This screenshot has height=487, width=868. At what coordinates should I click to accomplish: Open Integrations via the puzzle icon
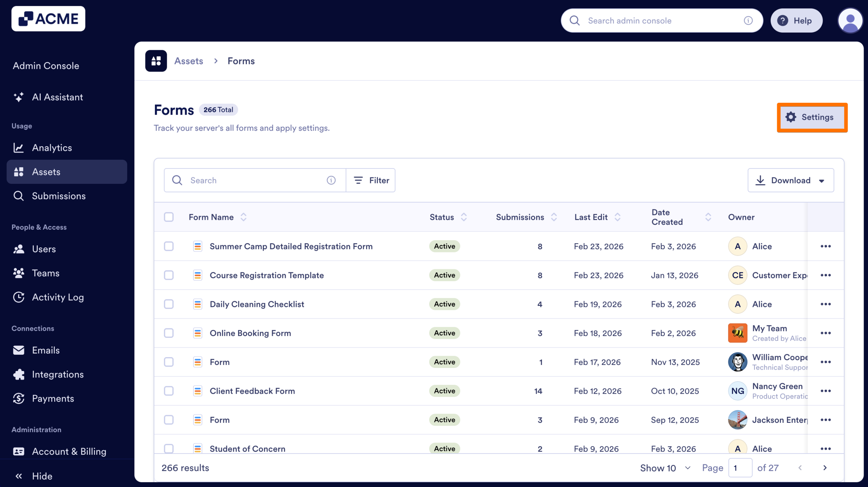(19, 374)
